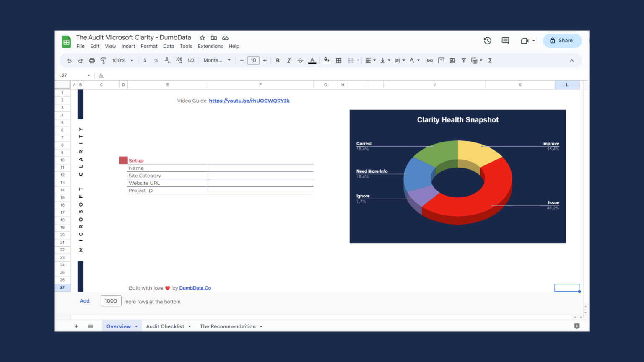Open the Borders tool
Screen dimensions: 644x362
pos(339,61)
